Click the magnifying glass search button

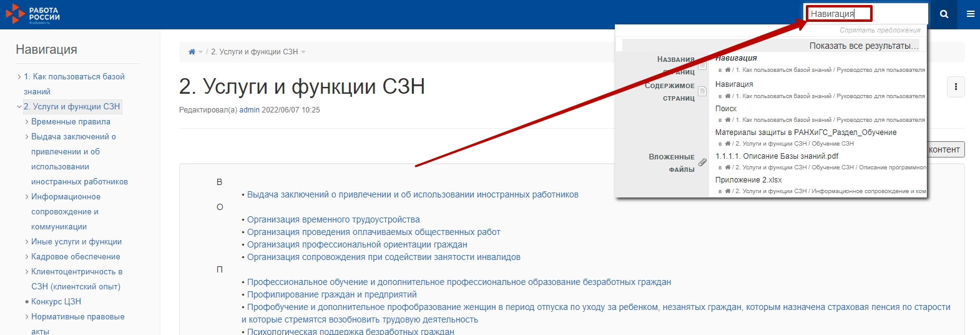coord(944,14)
